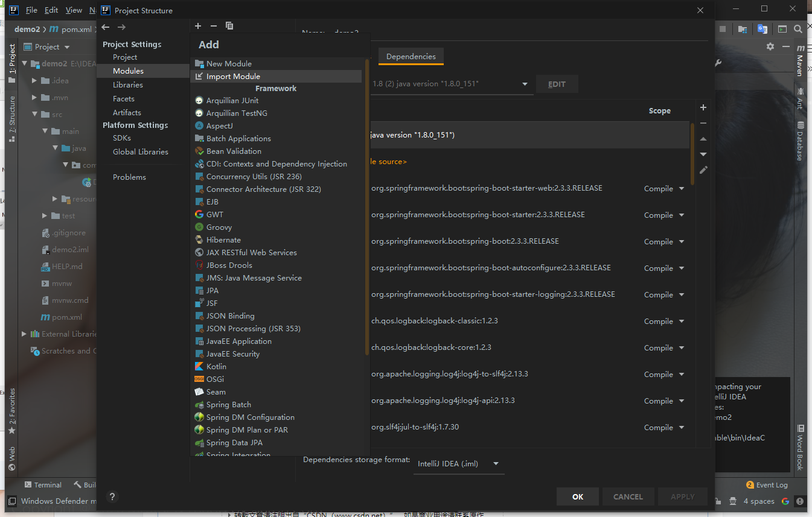The image size is (812, 517).
Task: Click the Google Translate toolbar icon
Action: pos(762,29)
